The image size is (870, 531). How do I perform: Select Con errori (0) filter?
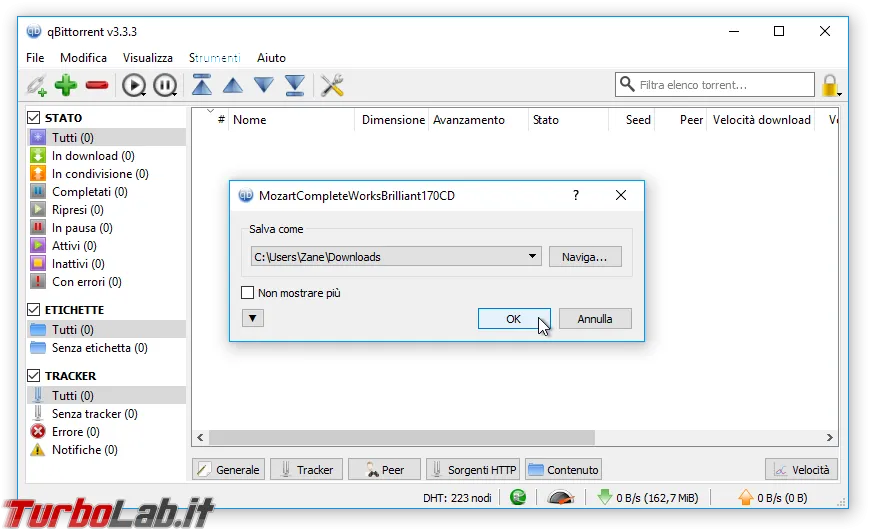pos(107,282)
